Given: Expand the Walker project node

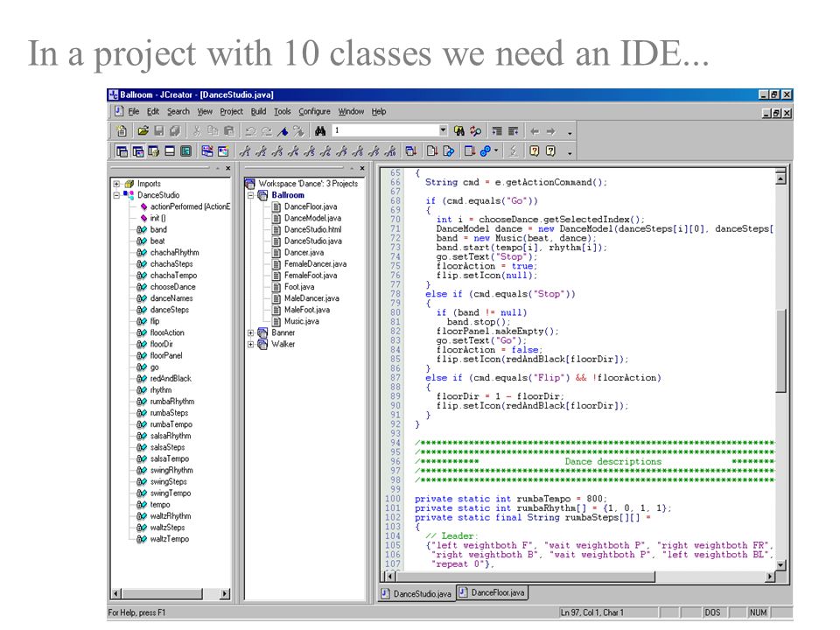Looking at the screenshot, I should [x=250, y=344].
